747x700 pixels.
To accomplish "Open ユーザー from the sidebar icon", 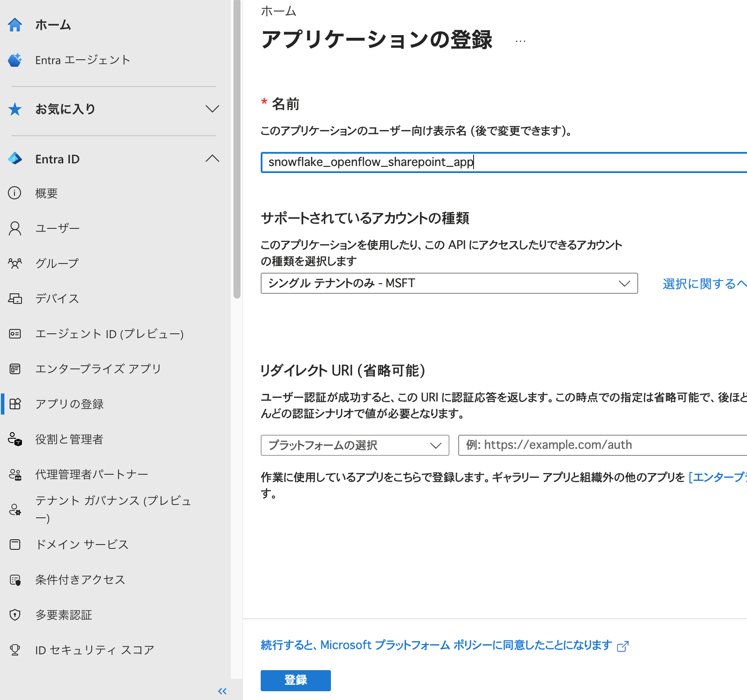I will coord(15,228).
